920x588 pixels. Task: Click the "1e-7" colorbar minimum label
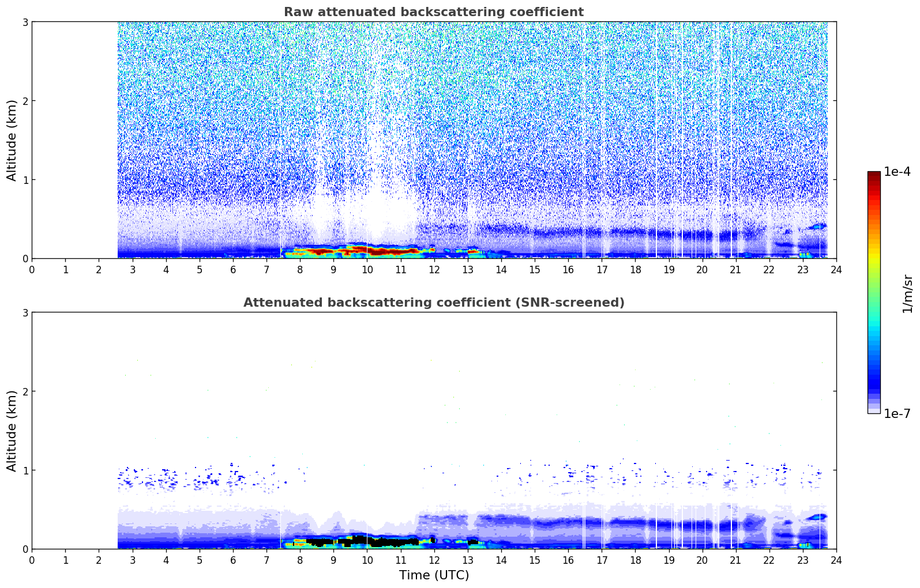tap(897, 413)
